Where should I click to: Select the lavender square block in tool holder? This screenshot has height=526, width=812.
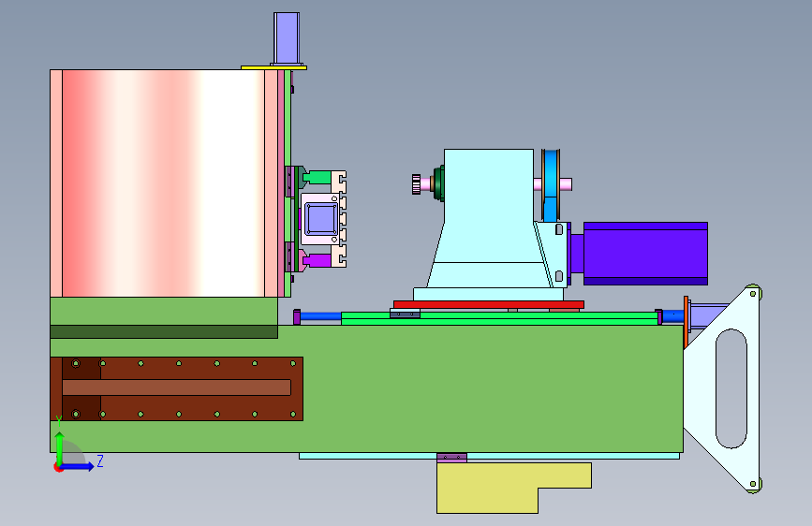[x=321, y=219]
